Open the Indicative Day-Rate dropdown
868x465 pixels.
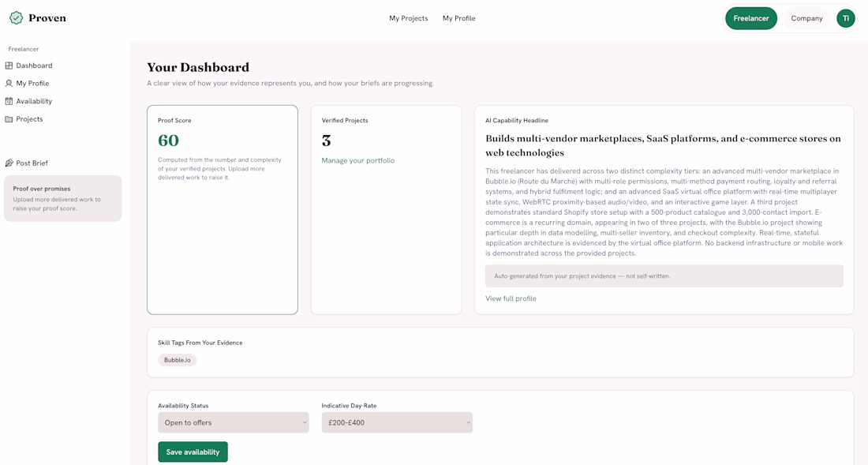397,422
